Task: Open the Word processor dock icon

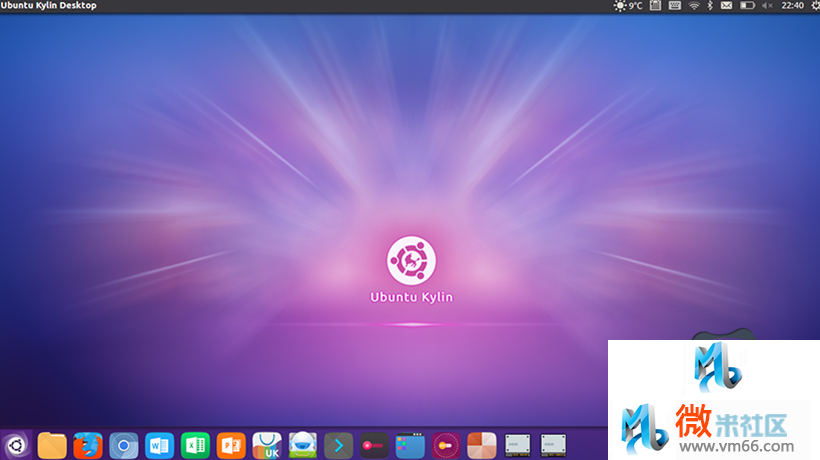Action: [x=160, y=446]
